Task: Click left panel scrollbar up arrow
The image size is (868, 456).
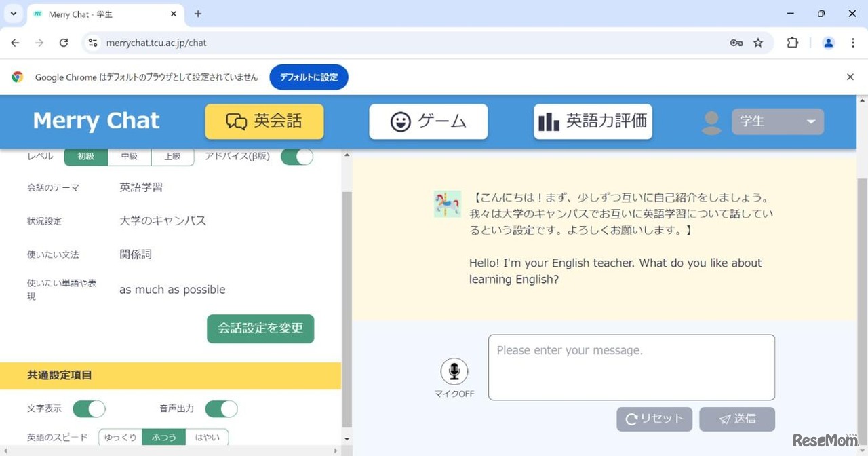Action: point(346,155)
